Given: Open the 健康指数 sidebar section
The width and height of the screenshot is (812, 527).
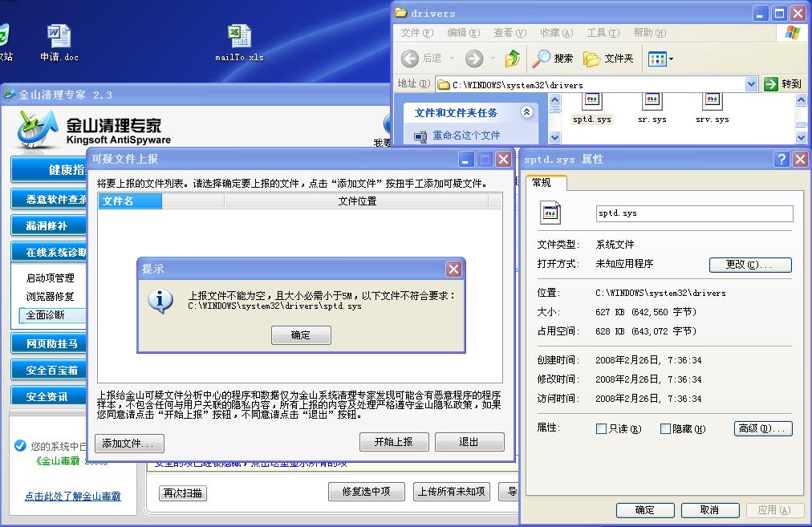Looking at the screenshot, I should tap(49, 169).
